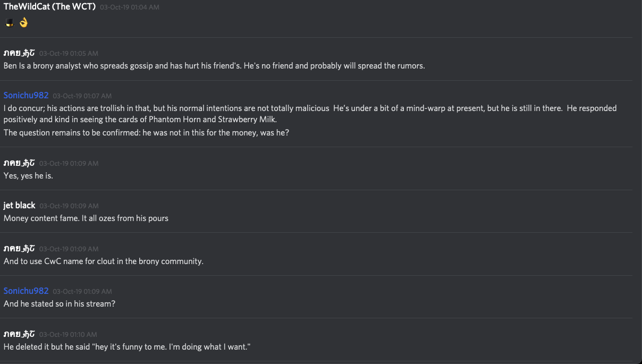The width and height of the screenshot is (642, 364).
Task: Click jet black's 01:09 AM timestamp
Action: click(69, 206)
